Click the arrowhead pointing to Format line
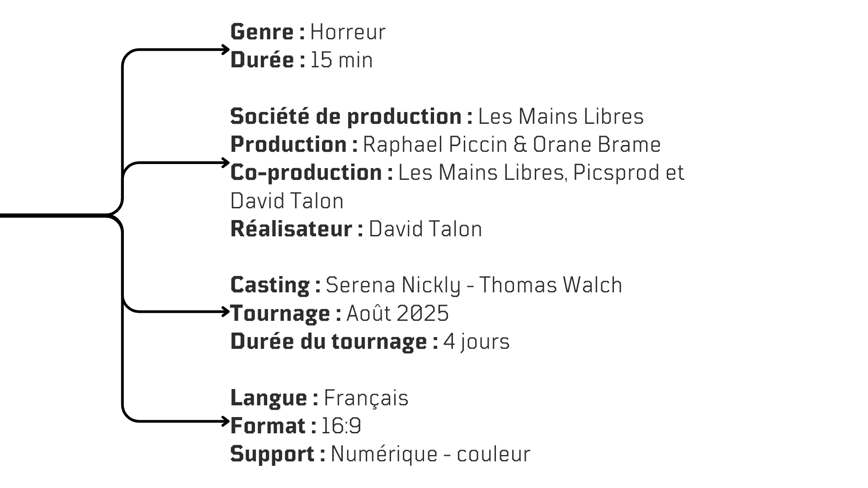 point(226,422)
